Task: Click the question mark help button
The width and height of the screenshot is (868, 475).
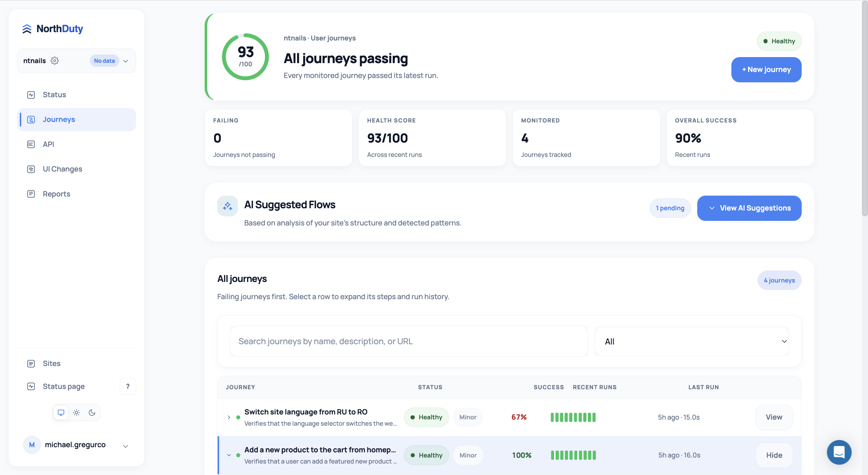Action: pos(128,386)
